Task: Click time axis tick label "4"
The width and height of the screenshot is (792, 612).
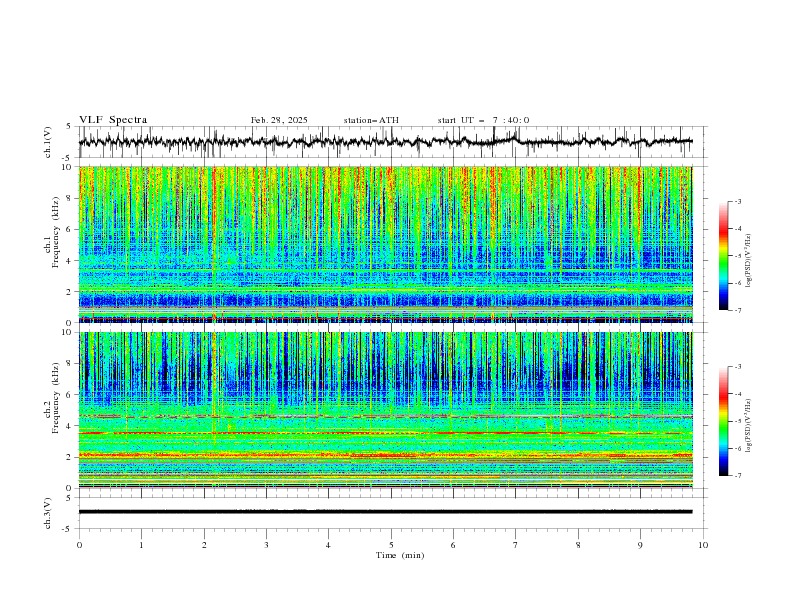Action: click(328, 545)
